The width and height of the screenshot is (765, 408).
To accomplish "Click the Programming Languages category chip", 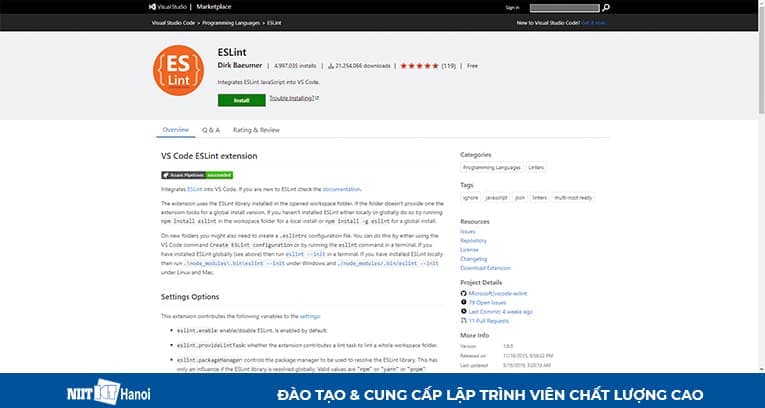I will click(492, 167).
